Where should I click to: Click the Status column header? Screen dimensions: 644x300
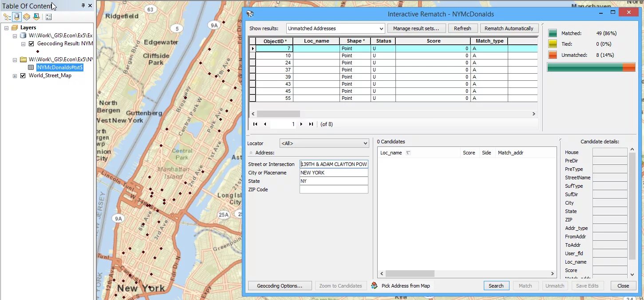coord(383,41)
